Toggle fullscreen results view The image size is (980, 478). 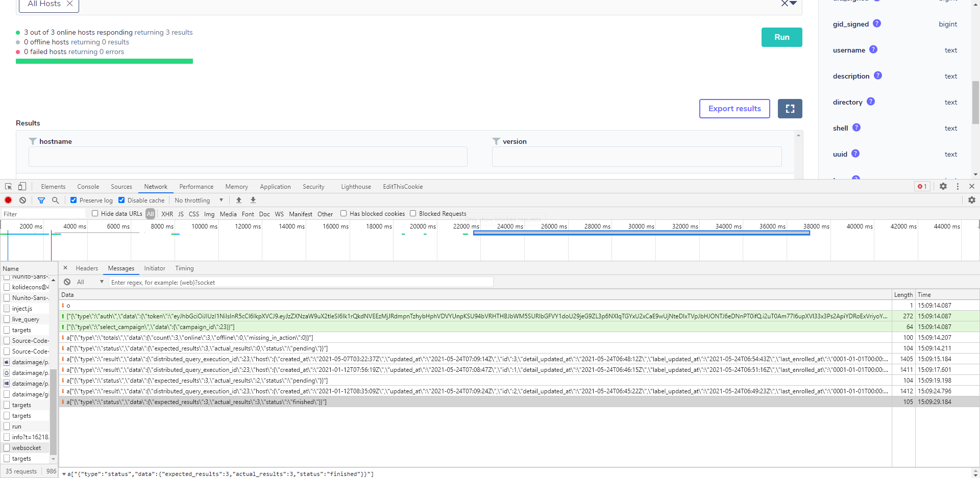click(790, 109)
